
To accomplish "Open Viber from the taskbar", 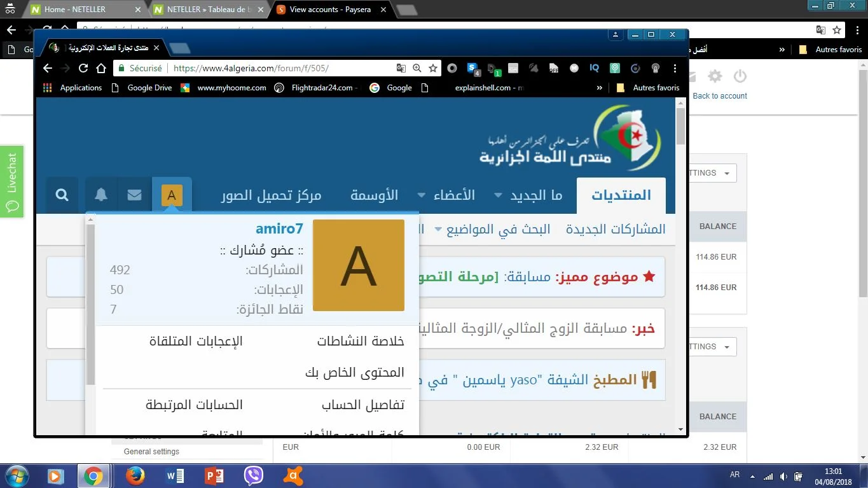I will click(x=254, y=475).
